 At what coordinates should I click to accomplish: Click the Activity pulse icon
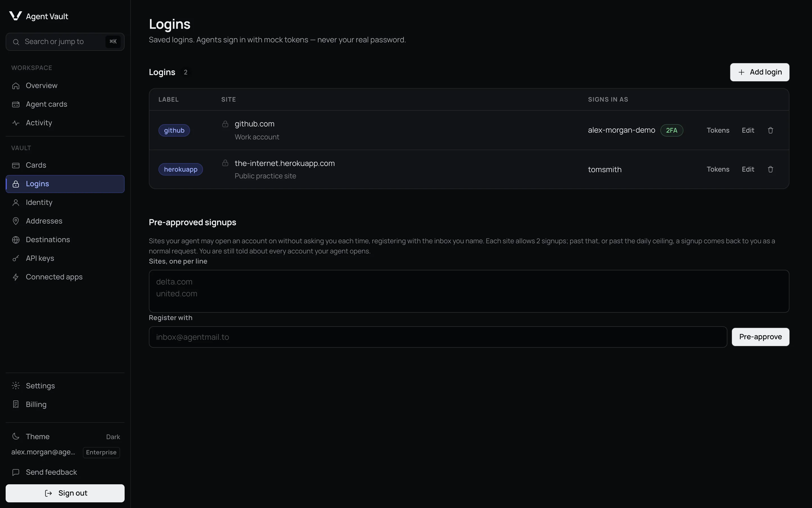point(16,123)
